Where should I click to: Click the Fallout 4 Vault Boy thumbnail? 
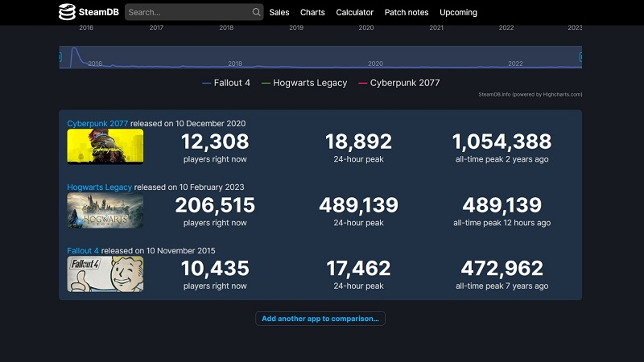coord(105,274)
